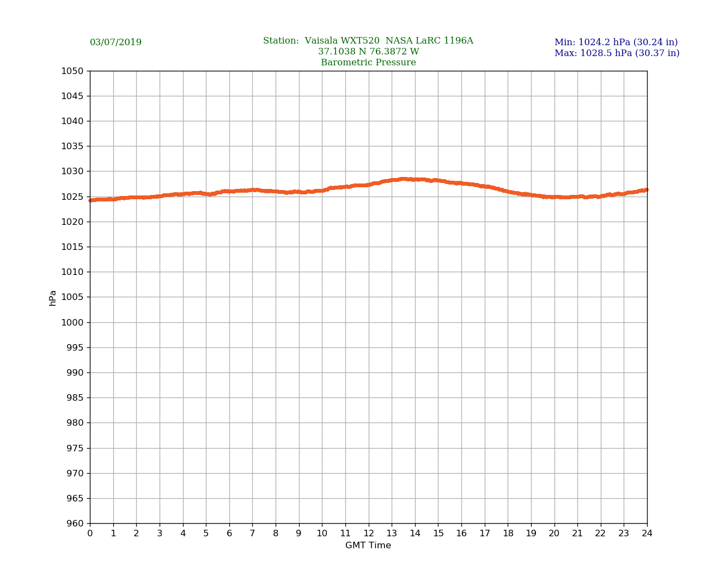Select the coordinates text 37.1038 N 76.3872 W
This screenshot has width=719, height=588.
368,52
